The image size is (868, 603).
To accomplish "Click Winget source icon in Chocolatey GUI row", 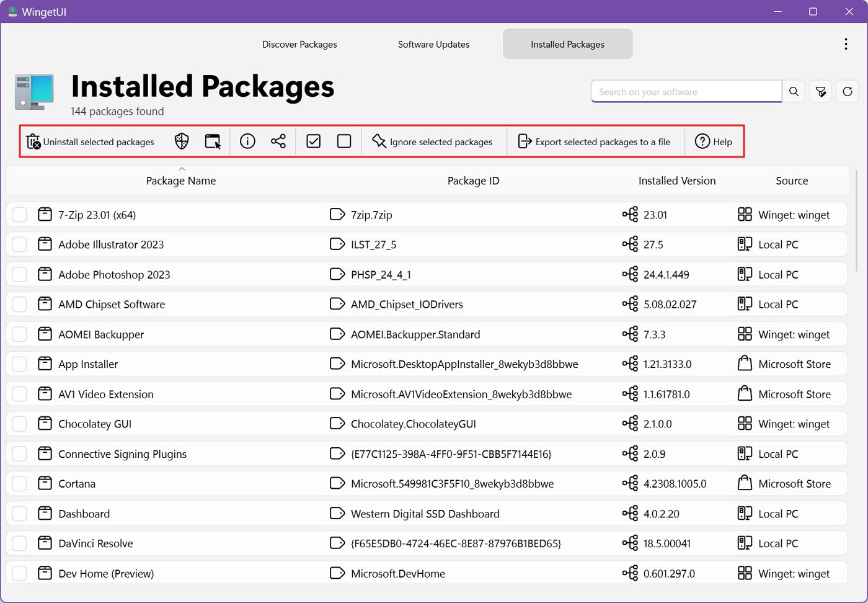I will click(x=745, y=424).
